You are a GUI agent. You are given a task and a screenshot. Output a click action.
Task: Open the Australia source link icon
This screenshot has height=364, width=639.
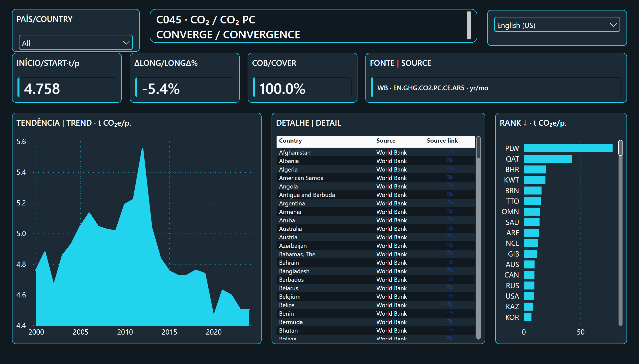pyautogui.click(x=450, y=228)
